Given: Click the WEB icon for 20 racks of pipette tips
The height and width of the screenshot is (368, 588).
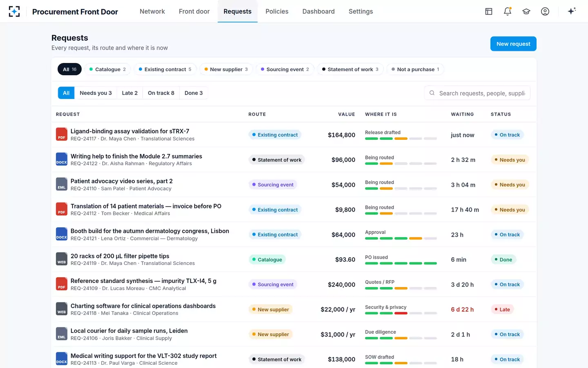Looking at the screenshot, I should coord(62,259).
